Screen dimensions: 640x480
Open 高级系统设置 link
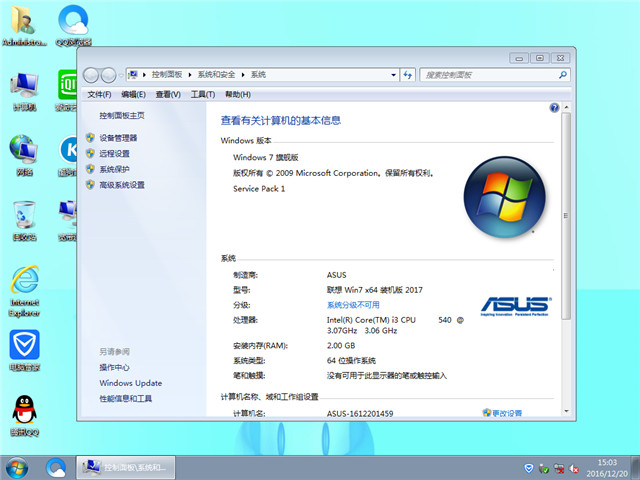(122, 185)
